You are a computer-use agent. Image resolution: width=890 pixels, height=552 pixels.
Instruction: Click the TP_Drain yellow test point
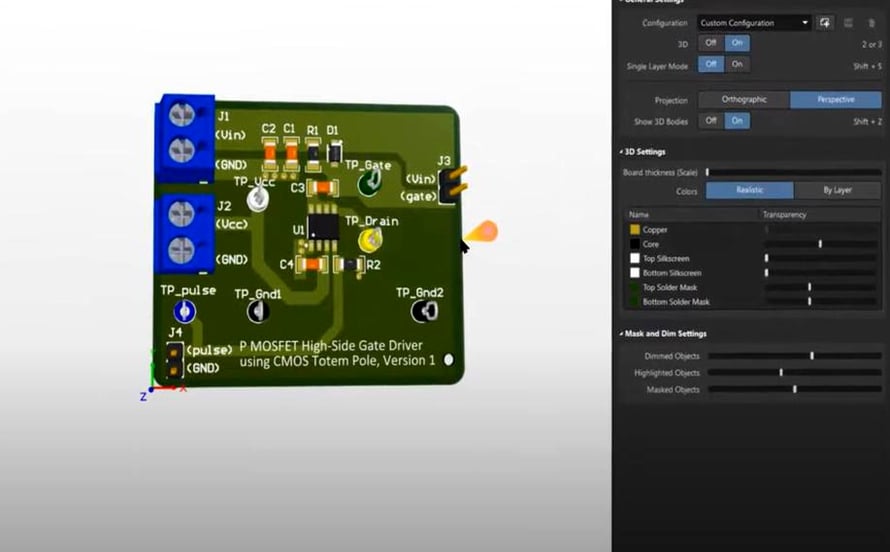click(370, 240)
